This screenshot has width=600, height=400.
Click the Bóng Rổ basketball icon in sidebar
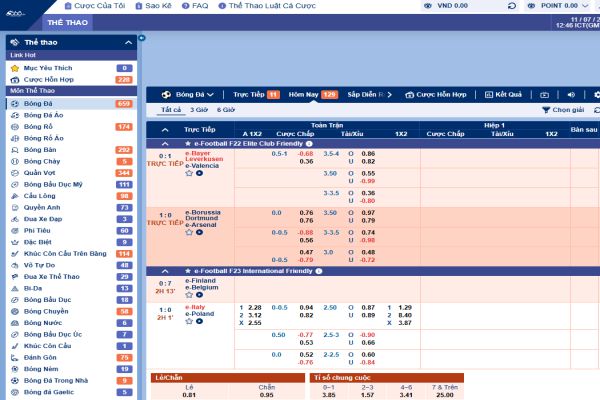pyautogui.click(x=12, y=127)
